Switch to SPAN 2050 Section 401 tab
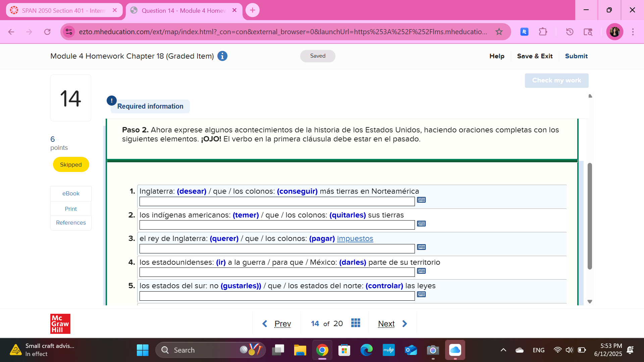 coord(64,10)
